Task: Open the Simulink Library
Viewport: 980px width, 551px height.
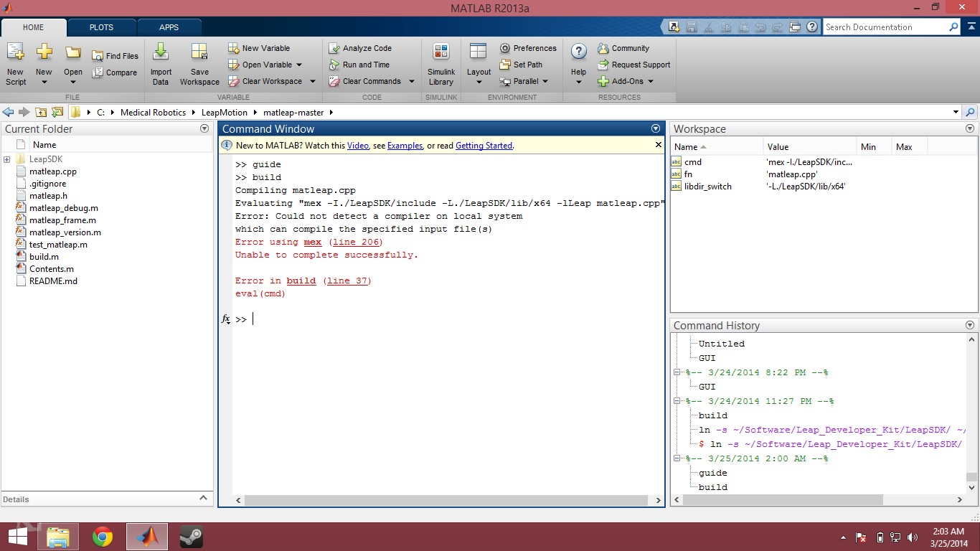Action: click(441, 63)
